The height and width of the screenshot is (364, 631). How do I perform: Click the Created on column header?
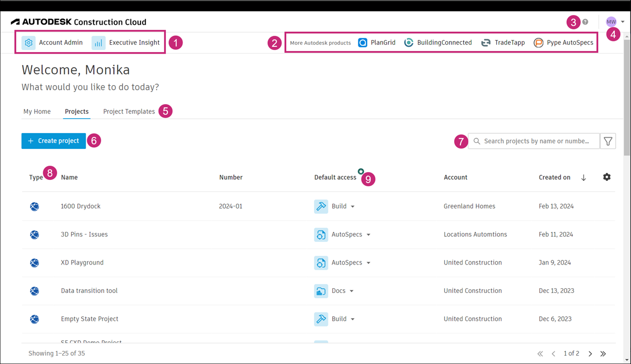pyautogui.click(x=555, y=177)
